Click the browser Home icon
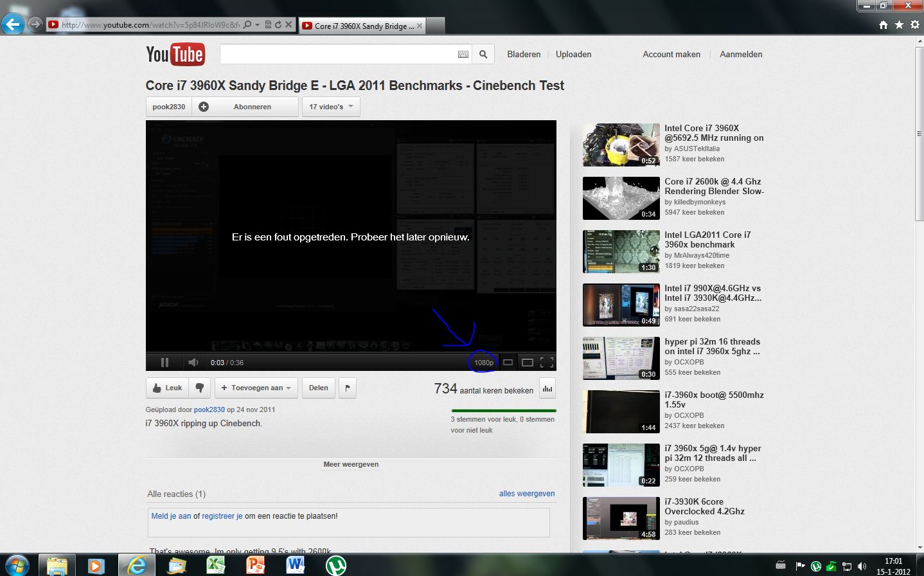This screenshot has width=924, height=576. (x=884, y=25)
